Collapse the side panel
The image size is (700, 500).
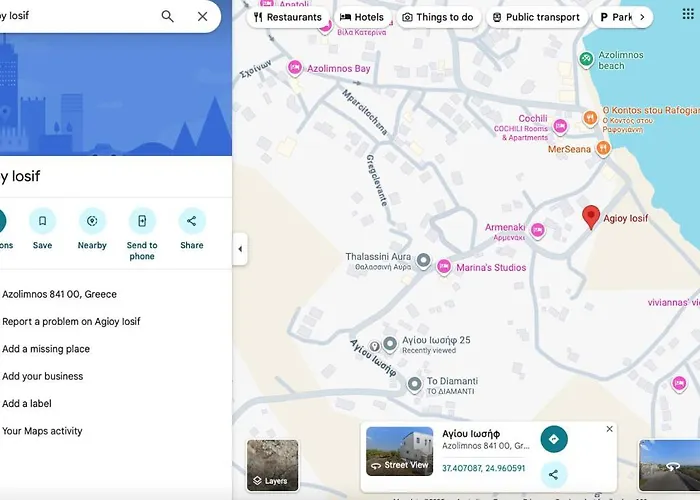pyautogui.click(x=240, y=249)
